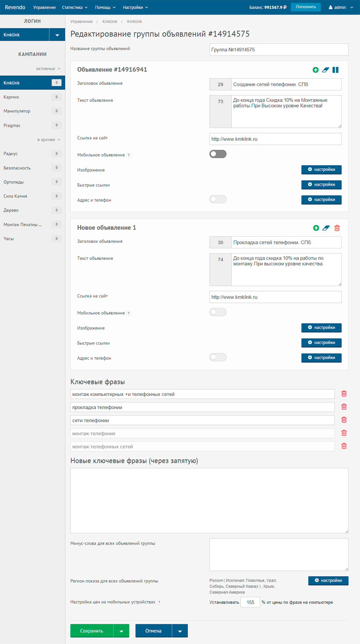Open the Kmklink login dropdown arrow

tap(57, 35)
